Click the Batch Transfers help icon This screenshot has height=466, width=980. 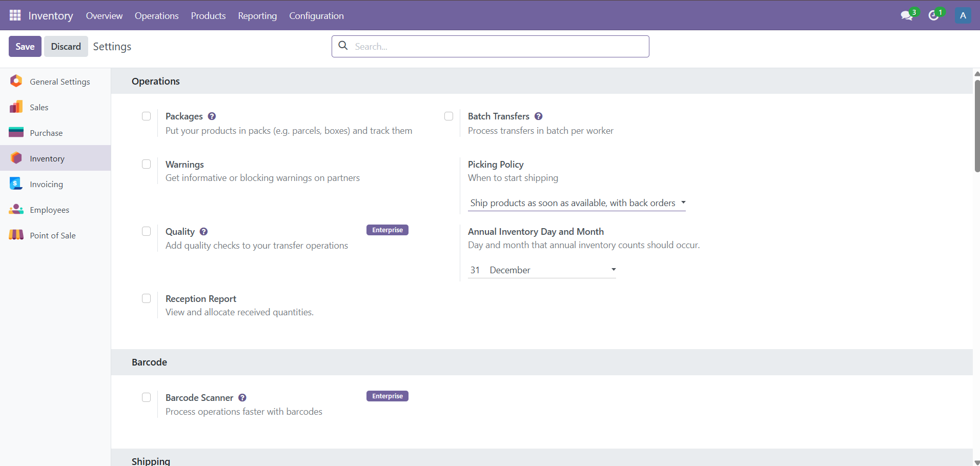[538, 116]
